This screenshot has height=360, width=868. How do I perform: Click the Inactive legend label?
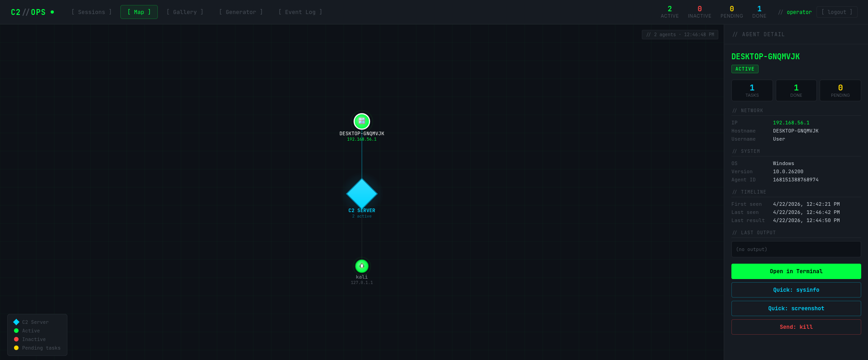click(34, 339)
